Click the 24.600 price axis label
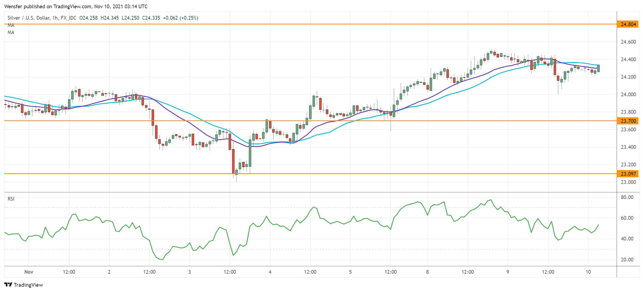This screenshot has width=644, height=292. [628, 42]
